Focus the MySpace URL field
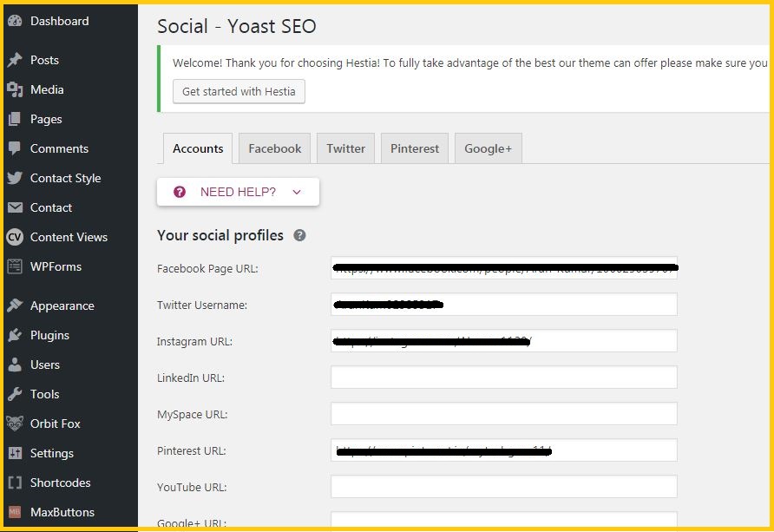Screen dimensions: 774x532 click(504, 414)
